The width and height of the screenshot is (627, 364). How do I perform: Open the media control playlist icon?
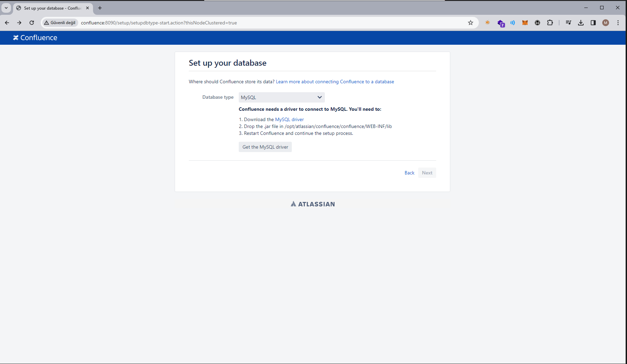click(x=568, y=23)
